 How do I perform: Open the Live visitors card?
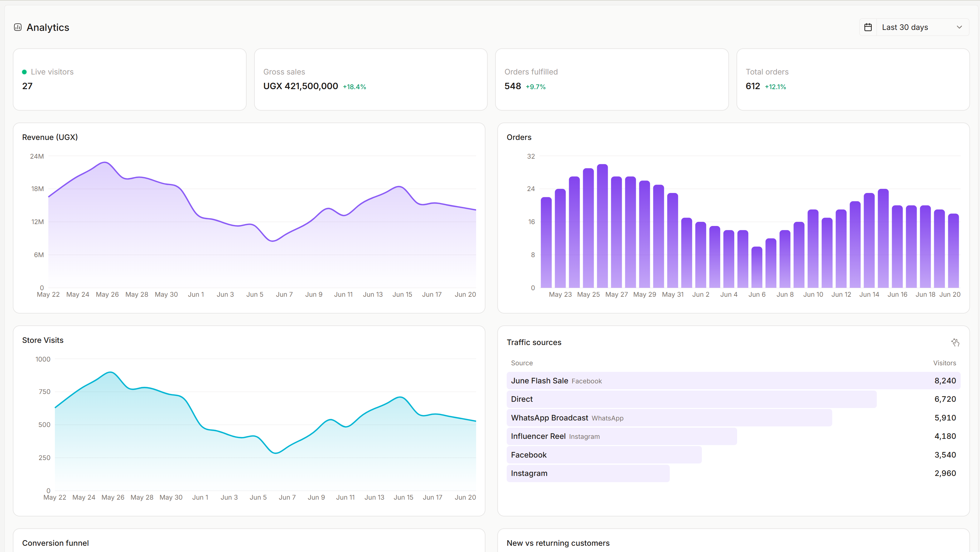(130, 79)
